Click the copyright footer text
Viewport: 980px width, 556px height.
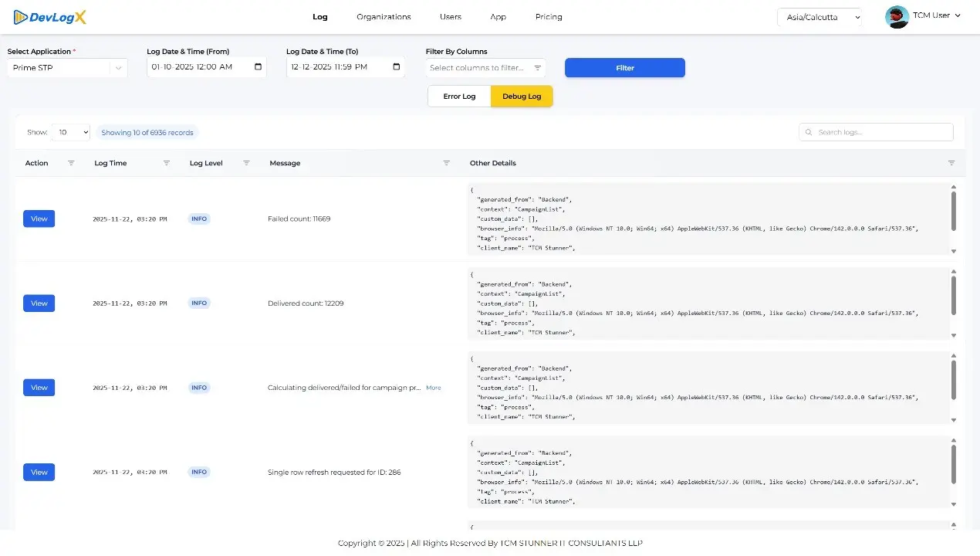click(490, 543)
